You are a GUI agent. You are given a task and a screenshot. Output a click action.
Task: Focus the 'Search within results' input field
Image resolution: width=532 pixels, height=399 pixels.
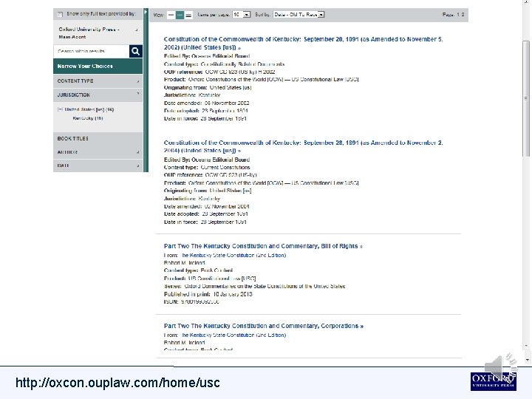tap(92, 51)
